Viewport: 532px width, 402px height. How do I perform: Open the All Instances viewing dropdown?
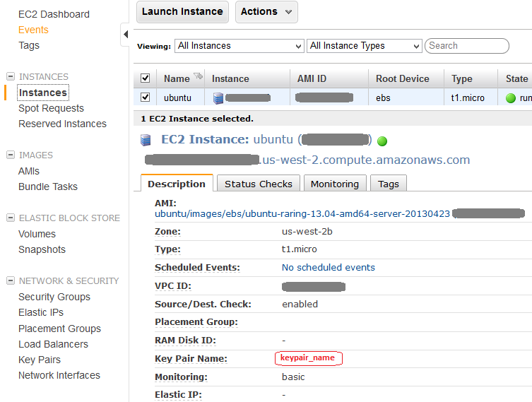pos(239,46)
